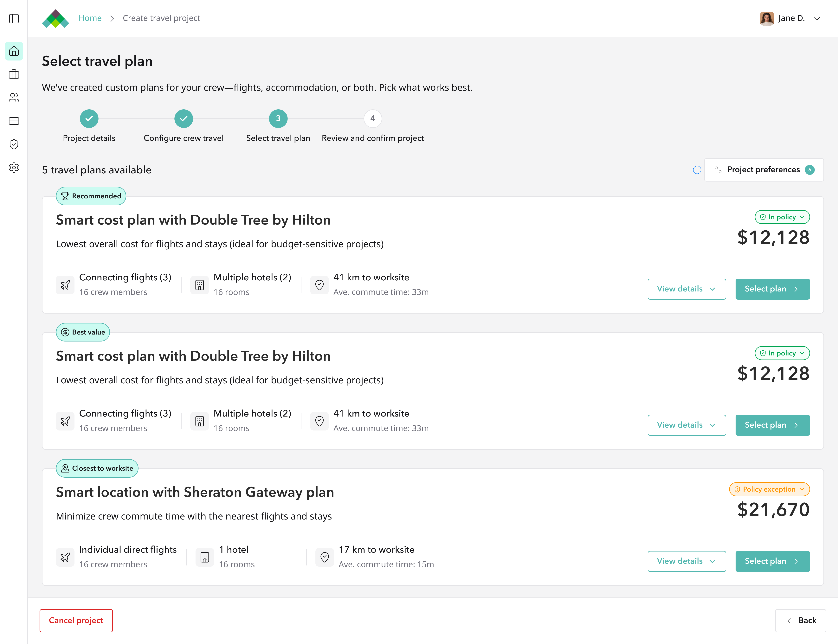Click the Best value badge
The width and height of the screenshot is (838, 644).
tap(83, 332)
